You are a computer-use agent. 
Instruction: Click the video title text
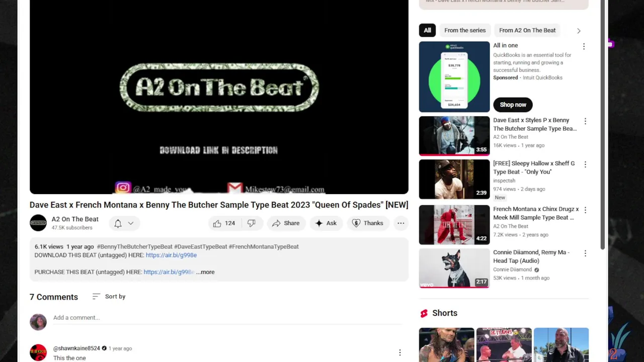pyautogui.click(x=219, y=205)
